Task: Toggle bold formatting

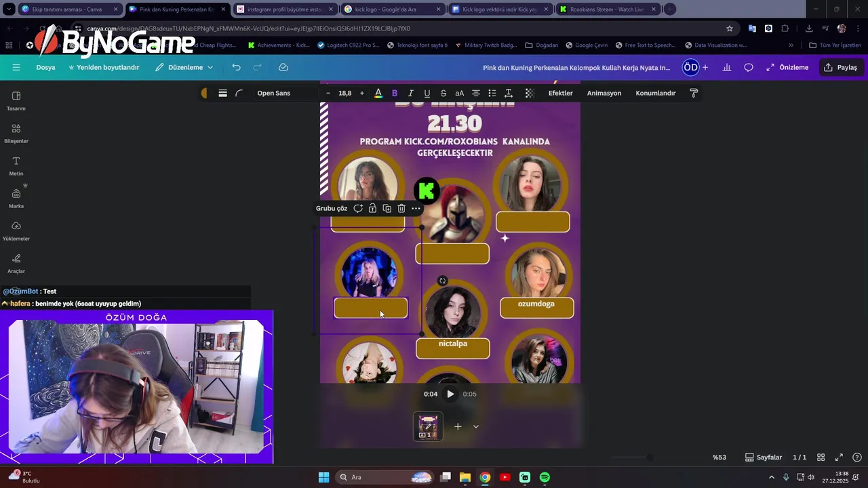Action: (x=395, y=93)
